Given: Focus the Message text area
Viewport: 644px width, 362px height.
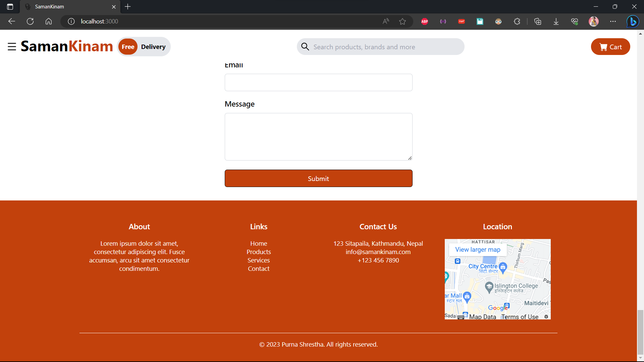Looking at the screenshot, I should (x=318, y=137).
